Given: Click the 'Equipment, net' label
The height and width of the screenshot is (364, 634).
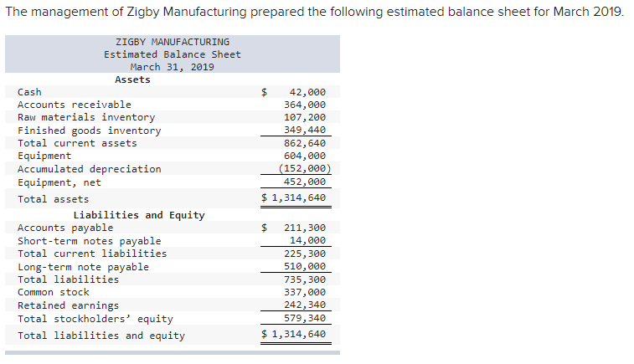Looking at the screenshot, I should click(x=59, y=182).
